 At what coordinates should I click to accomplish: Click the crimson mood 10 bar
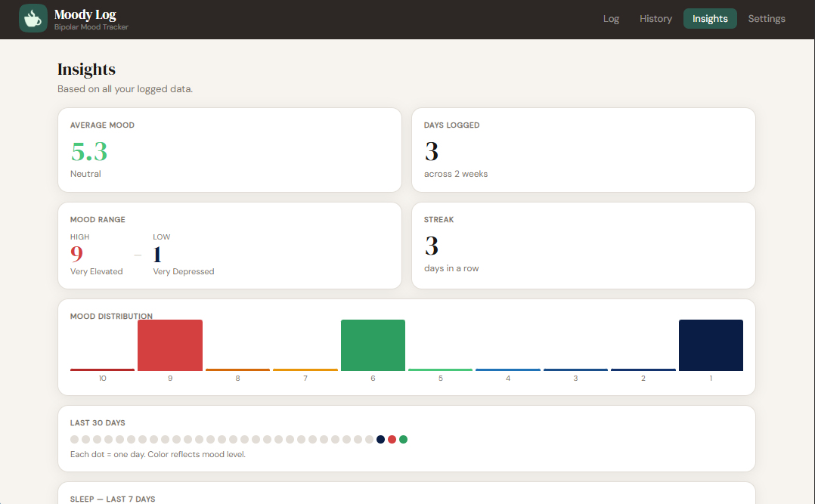(102, 369)
